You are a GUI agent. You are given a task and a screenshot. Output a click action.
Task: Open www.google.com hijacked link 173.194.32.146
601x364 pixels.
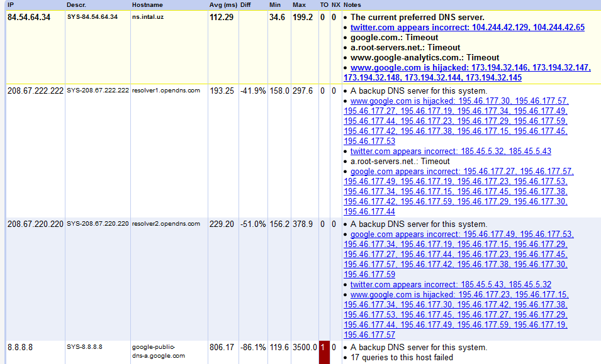pyautogui.click(x=467, y=72)
